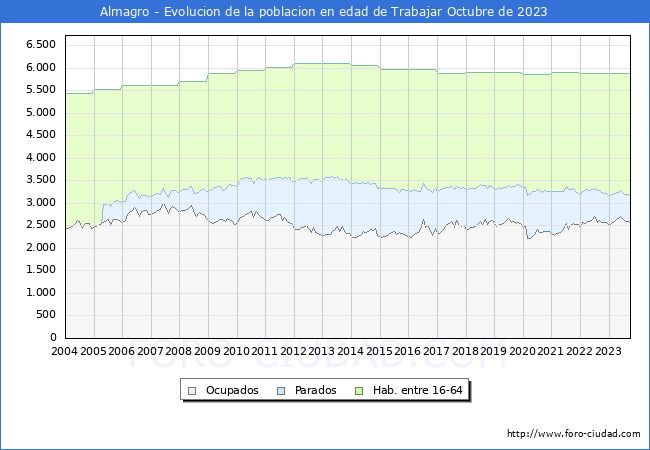Screen dimensions: 650x450
Task: Select the Parados legend label
Action: pos(315,390)
